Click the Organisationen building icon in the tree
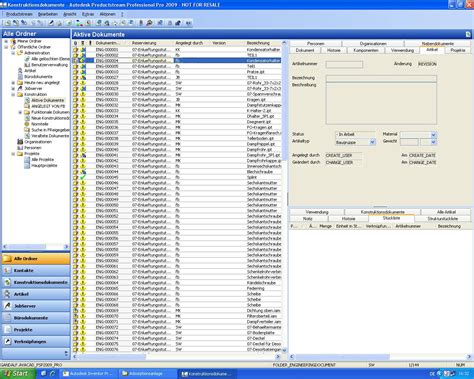 pyautogui.click(x=20, y=142)
